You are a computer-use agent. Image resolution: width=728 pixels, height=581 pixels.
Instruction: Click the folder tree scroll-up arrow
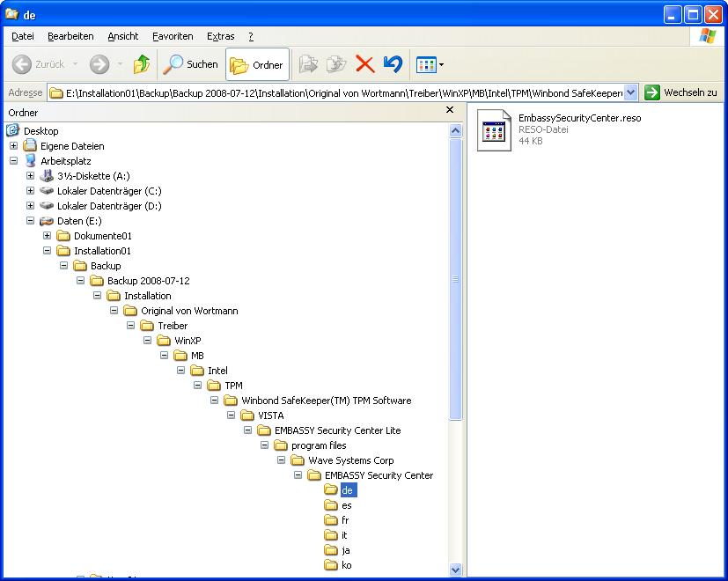click(455, 131)
